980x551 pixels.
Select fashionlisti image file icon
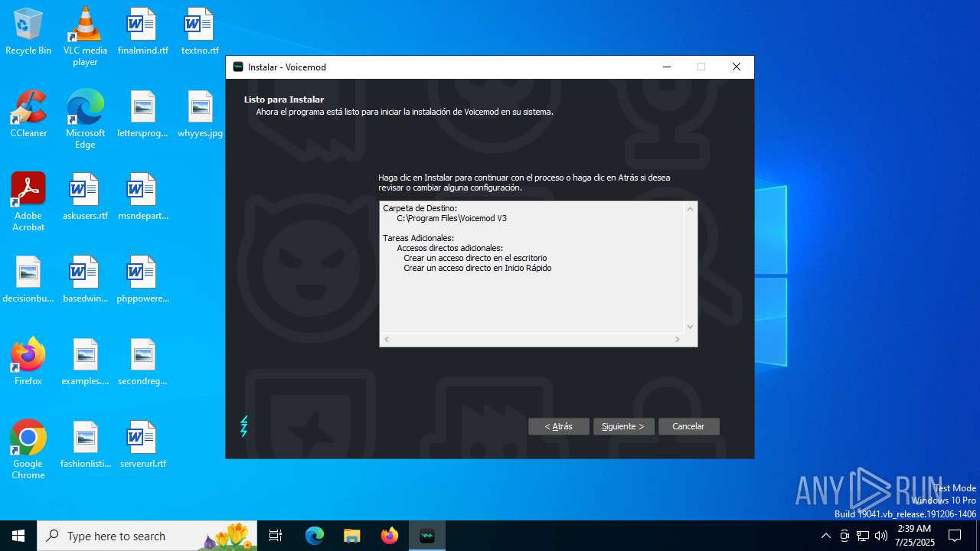(85, 445)
